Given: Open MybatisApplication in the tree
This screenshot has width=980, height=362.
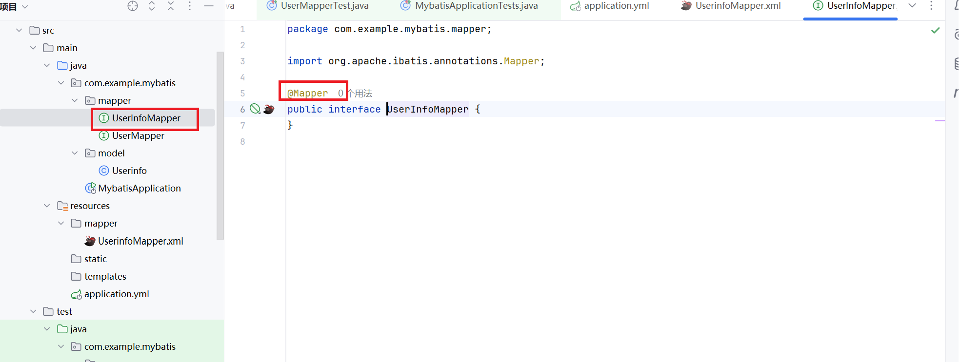Looking at the screenshot, I should (x=139, y=188).
